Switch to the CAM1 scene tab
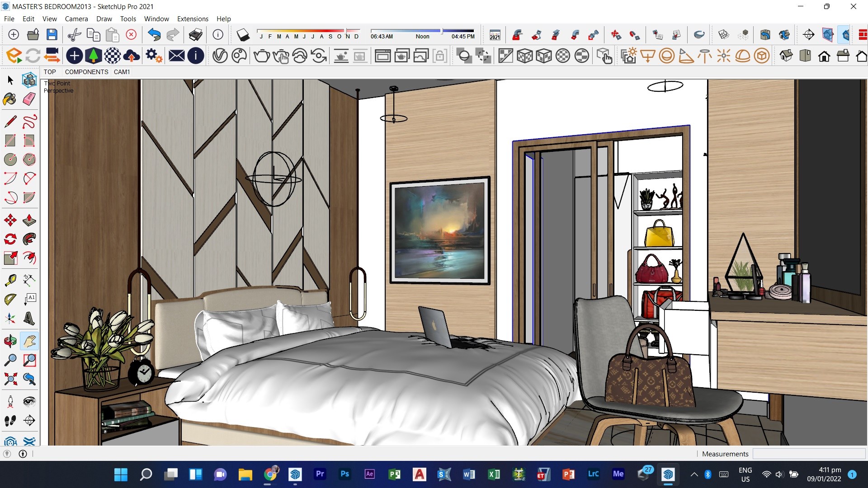Image resolution: width=868 pixels, height=488 pixels. click(121, 72)
